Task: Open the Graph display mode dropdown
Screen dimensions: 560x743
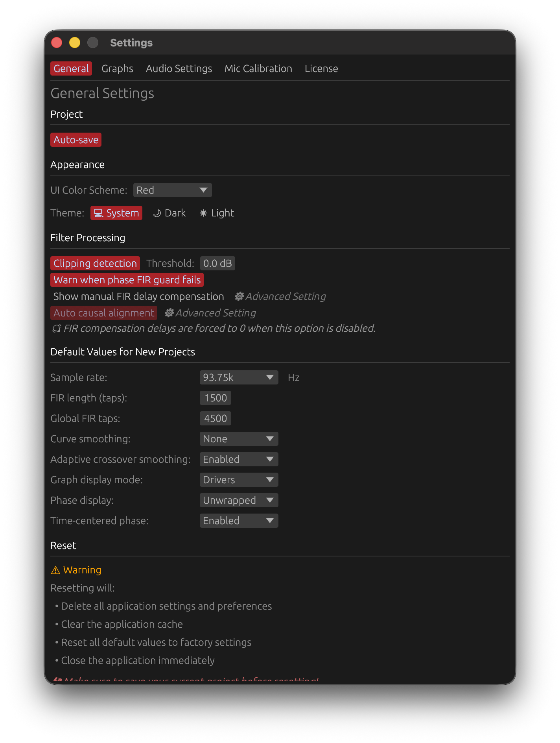Action: 239,480
